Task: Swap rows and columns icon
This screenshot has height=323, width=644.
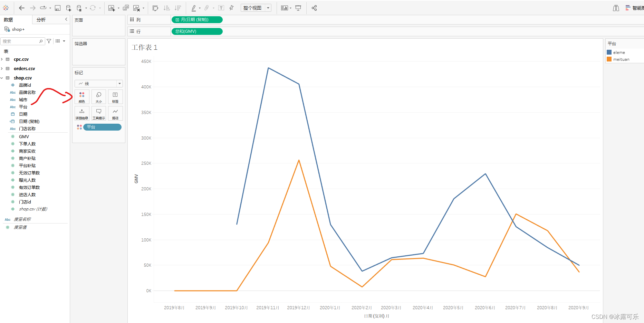Action: 155,8
